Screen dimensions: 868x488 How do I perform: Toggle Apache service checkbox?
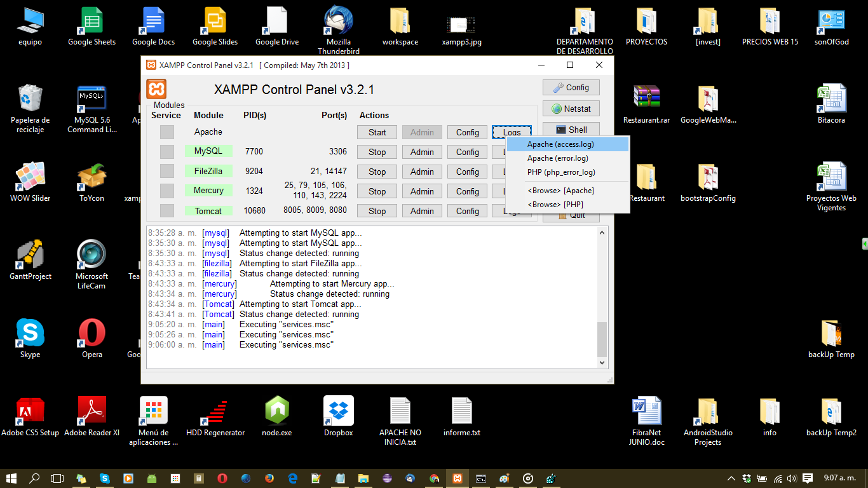tap(166, 132)
